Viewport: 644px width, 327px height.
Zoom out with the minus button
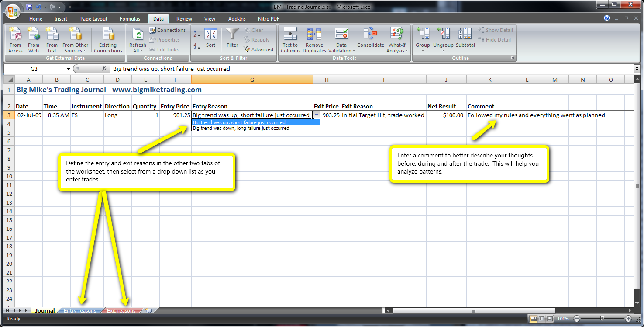pos(577,319)
